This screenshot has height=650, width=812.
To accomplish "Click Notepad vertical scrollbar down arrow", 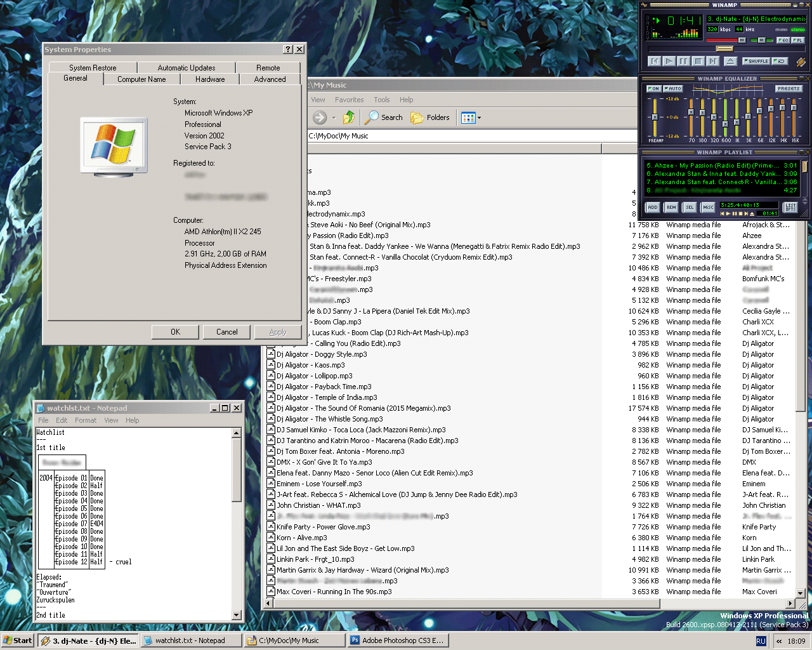I will pyautogui.click(x=237, y=614).
